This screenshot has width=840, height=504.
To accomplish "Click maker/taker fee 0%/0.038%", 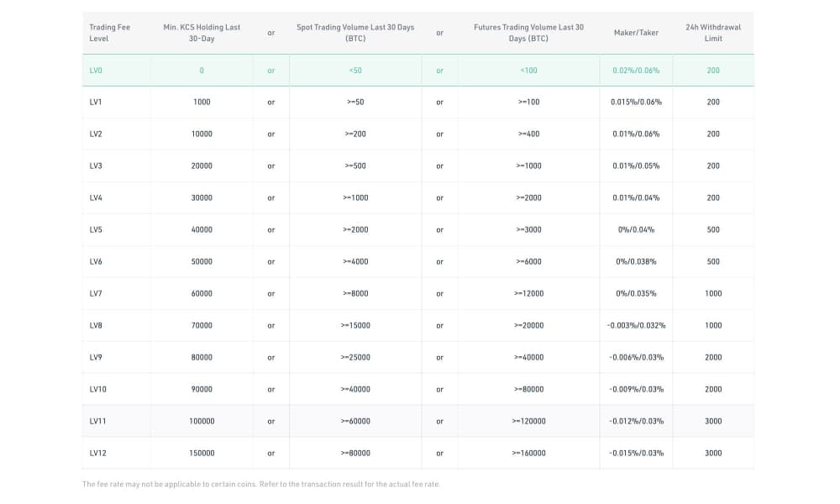I will pos(636,261).
